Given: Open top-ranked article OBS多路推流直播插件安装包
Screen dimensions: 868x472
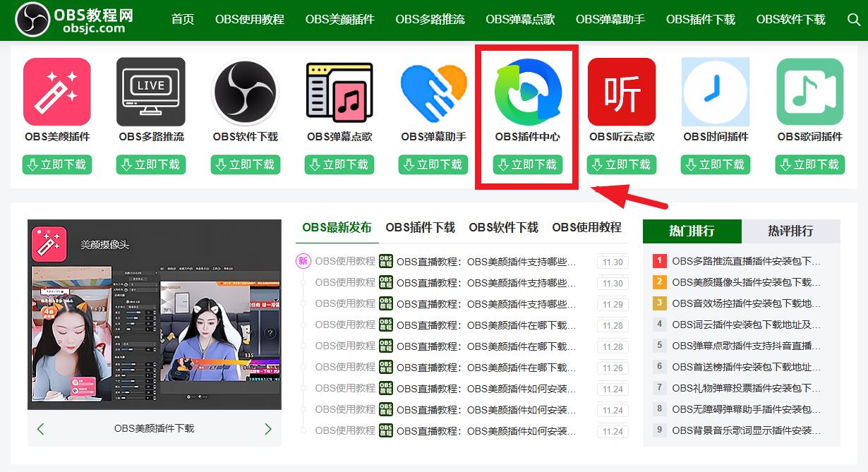Looking at the screenshot, I should click(746, 261).
